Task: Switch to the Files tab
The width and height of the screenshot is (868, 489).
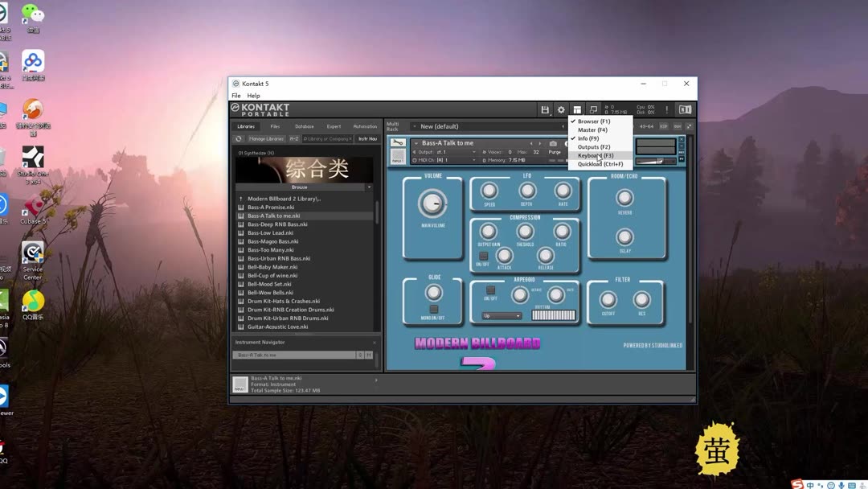Action: (x=276, y=126)
